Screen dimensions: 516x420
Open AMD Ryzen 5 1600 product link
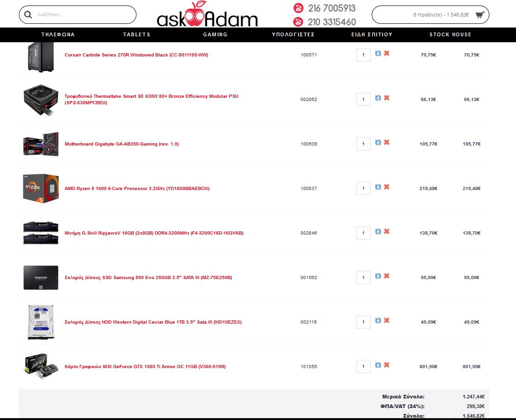137,188
